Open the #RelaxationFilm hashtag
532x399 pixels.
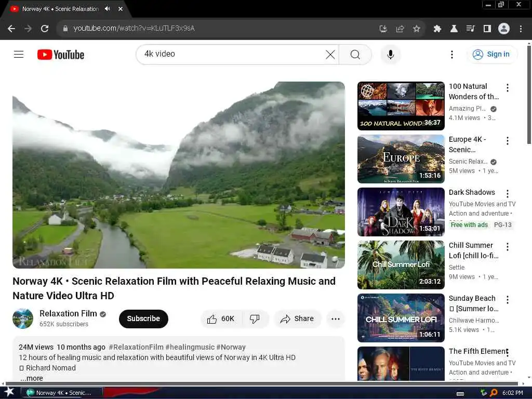136,347
